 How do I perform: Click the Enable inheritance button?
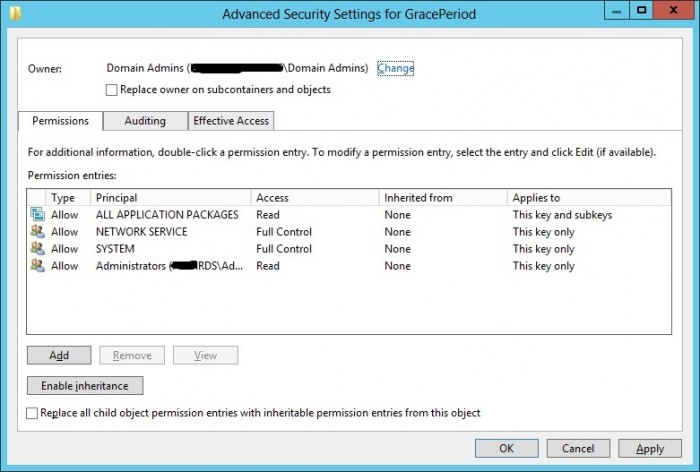click(x=85, y=386)
